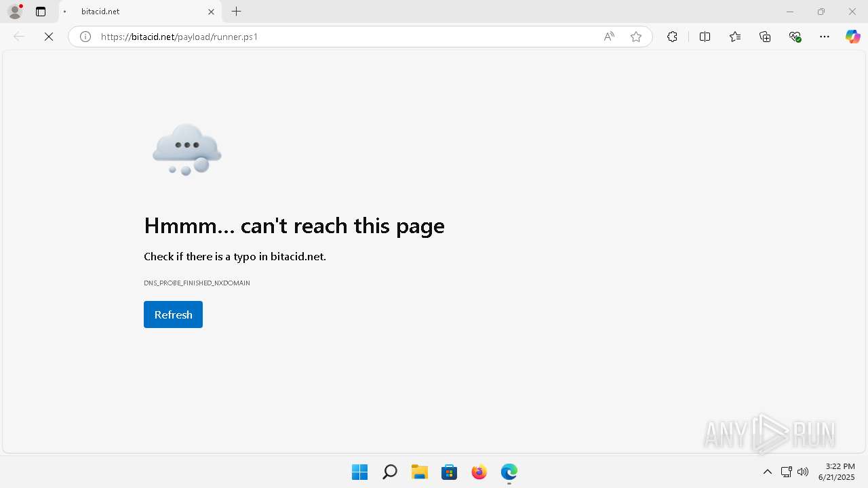
Task: Open the Extensions puzzle icon
Action: point(672,37)
